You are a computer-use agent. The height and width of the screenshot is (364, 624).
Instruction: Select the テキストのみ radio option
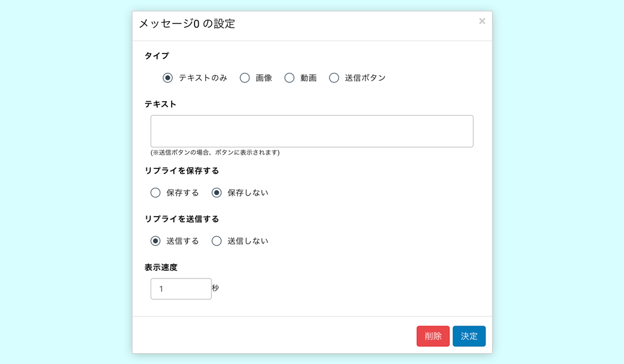coord(168,78)
